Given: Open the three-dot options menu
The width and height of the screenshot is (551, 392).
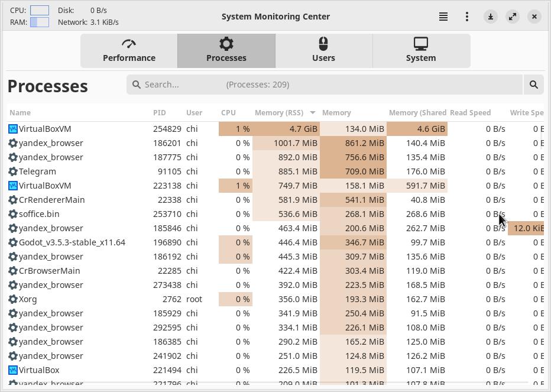Looking at the screenshot, I should click(x=467, y=17).
